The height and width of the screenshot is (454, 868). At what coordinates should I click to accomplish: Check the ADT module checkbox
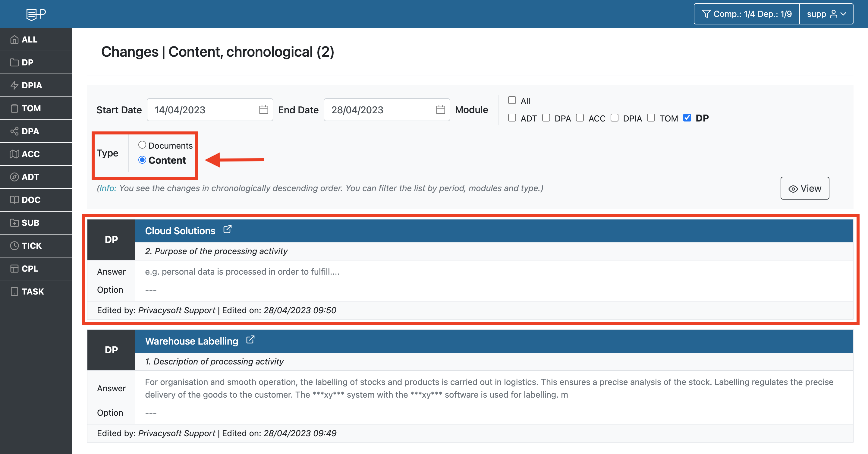(512, 118)
